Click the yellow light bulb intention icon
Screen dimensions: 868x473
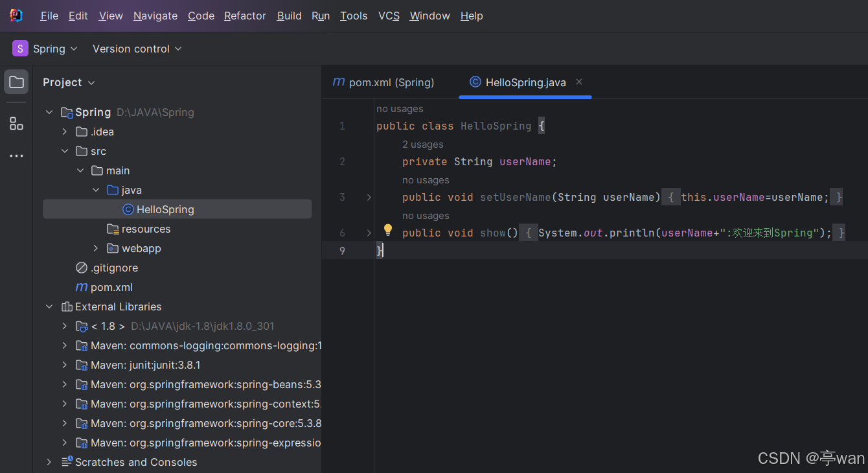[388, 230]
